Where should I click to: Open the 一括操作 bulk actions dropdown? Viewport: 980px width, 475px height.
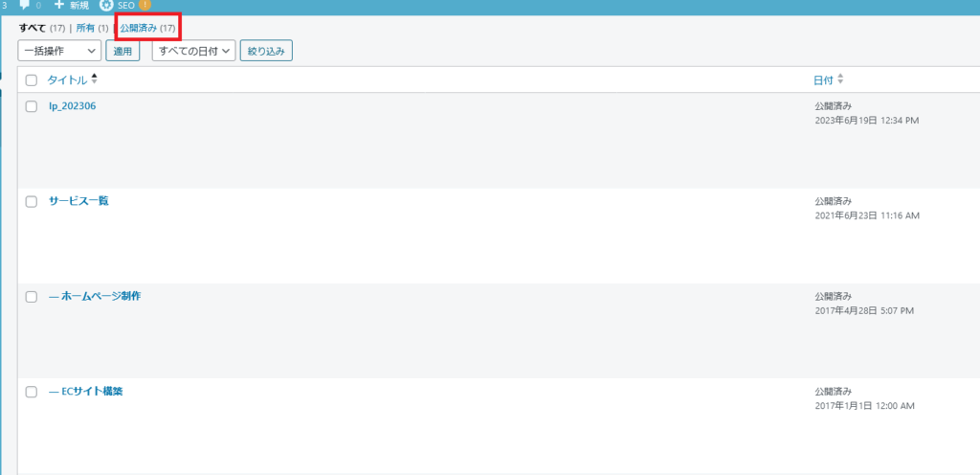59,51
